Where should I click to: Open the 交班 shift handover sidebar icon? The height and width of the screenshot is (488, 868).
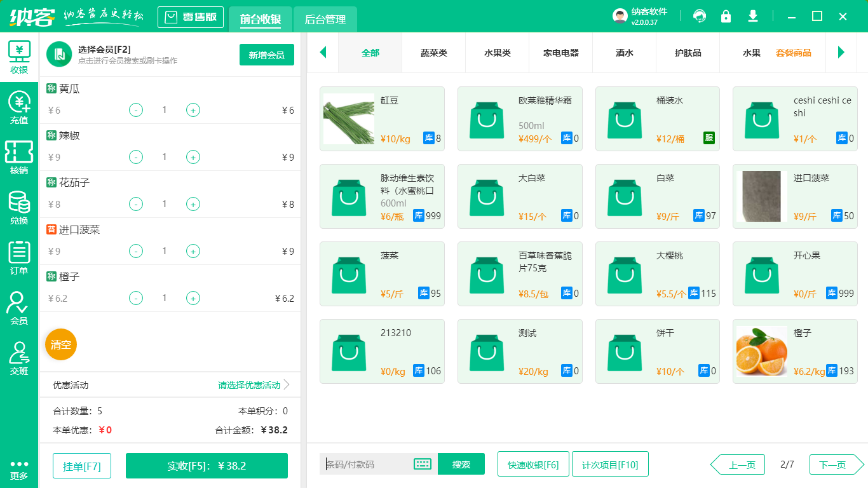pos(19,359)
